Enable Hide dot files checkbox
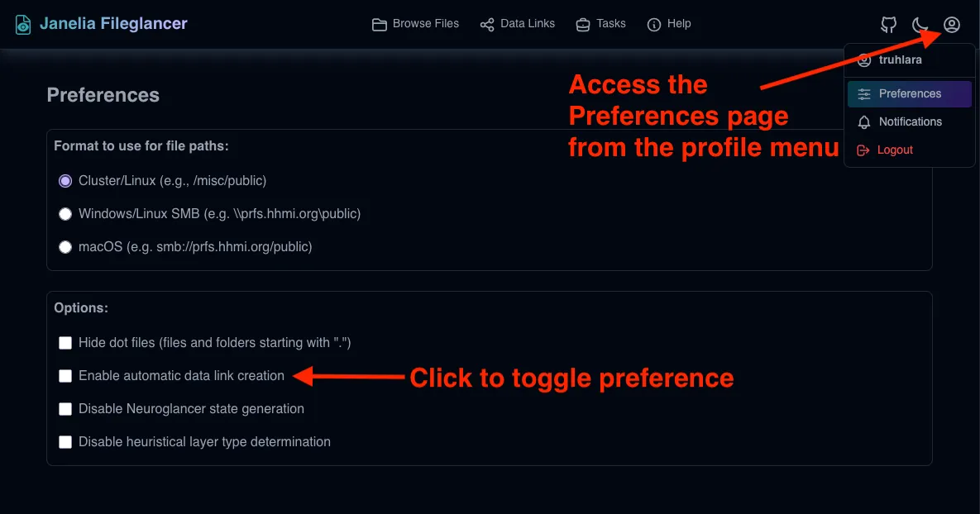The height and width of the screenshot is (514, 980). 65,343
